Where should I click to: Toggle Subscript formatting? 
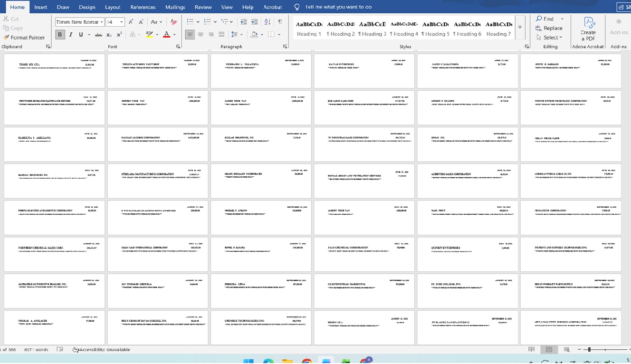[x=109, y=35]
